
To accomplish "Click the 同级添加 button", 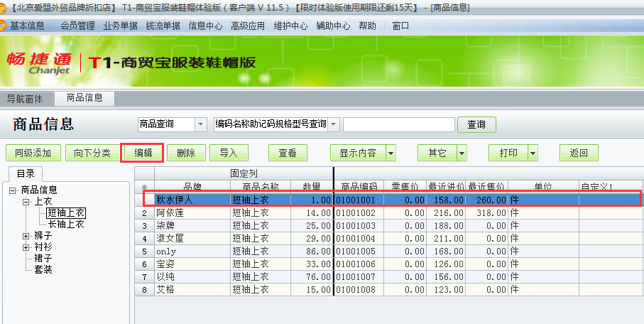I will 33,153.
